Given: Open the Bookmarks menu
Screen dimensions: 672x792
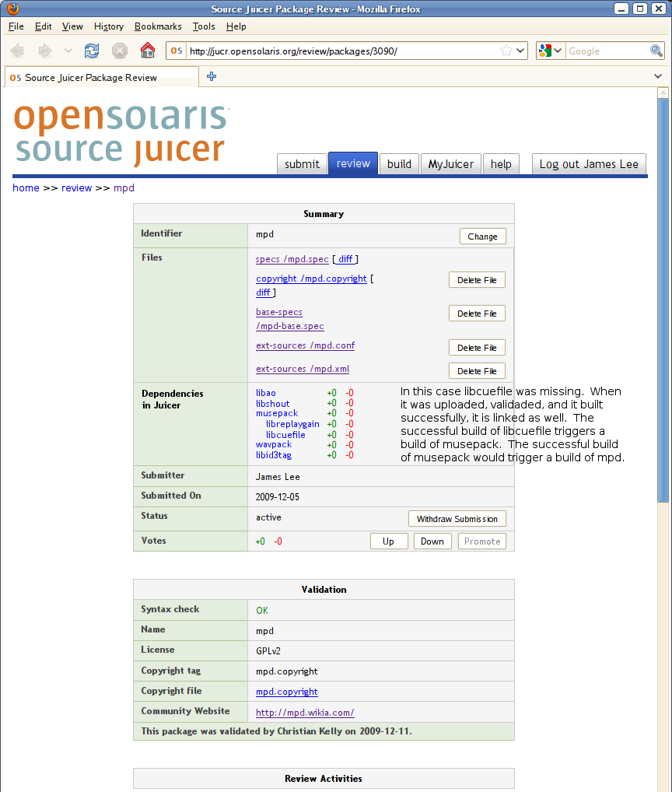Looking at the screenshot, I should [x=158, y=26].
